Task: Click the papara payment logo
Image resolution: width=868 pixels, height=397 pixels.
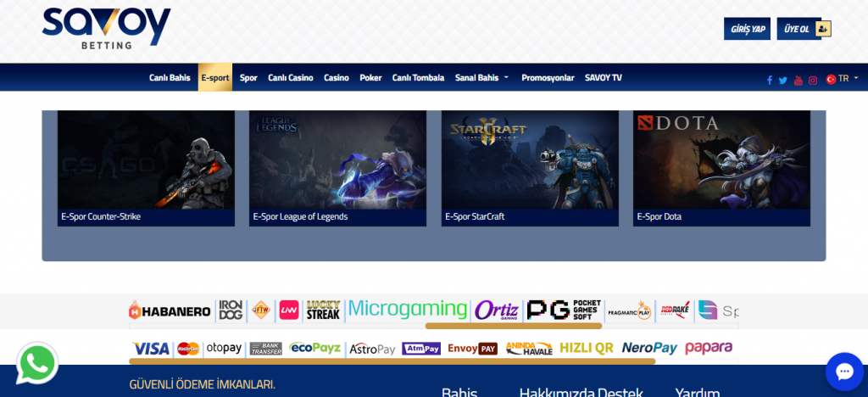Action: pyautogui.click(x=709, y=348)
